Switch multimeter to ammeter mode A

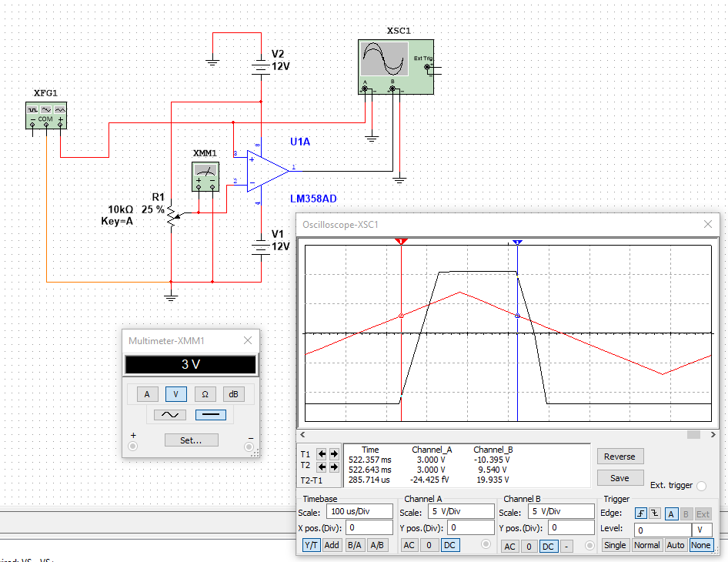click(x=147, y=394)
